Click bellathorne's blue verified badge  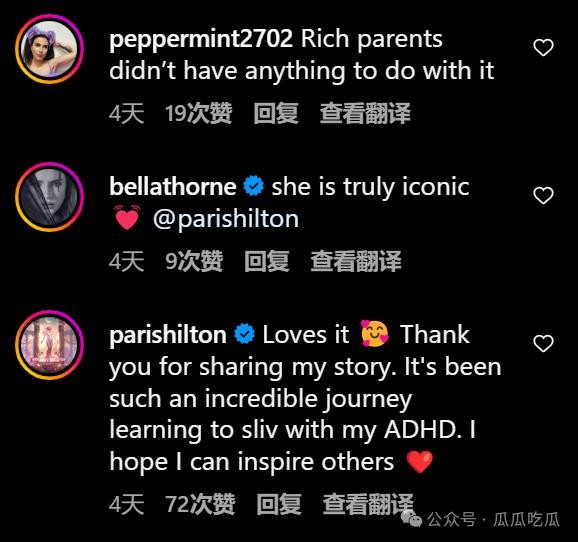click(254, 186)
